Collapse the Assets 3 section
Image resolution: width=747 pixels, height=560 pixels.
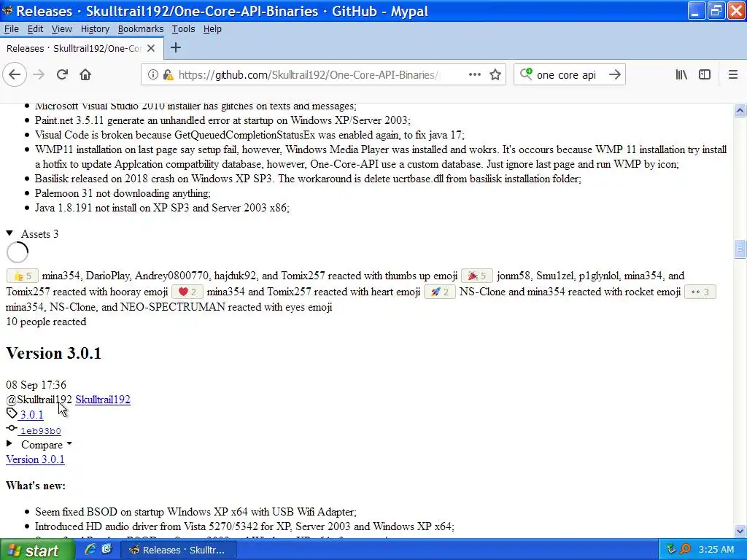tap(32, 234)
